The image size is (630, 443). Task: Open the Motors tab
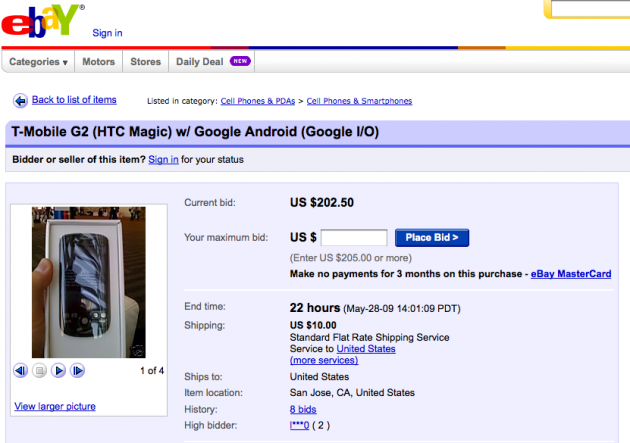tap(99, 62)
